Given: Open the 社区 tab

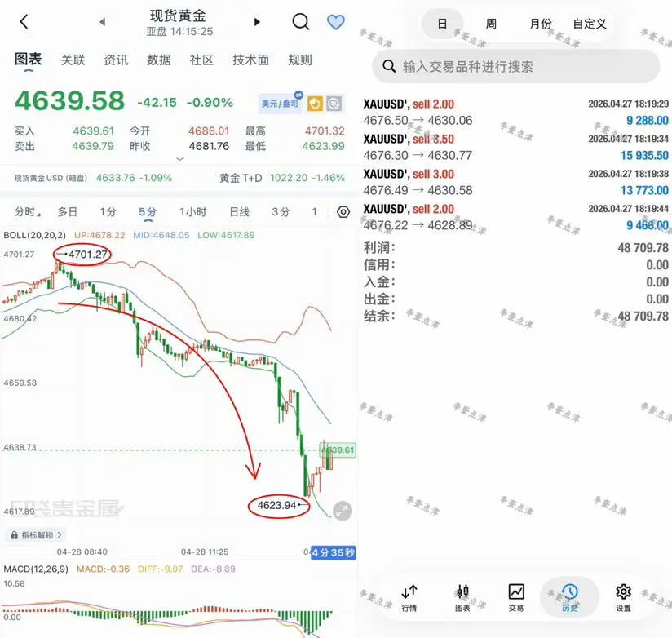Looking at the screenshot, I should tap(201, 60).
